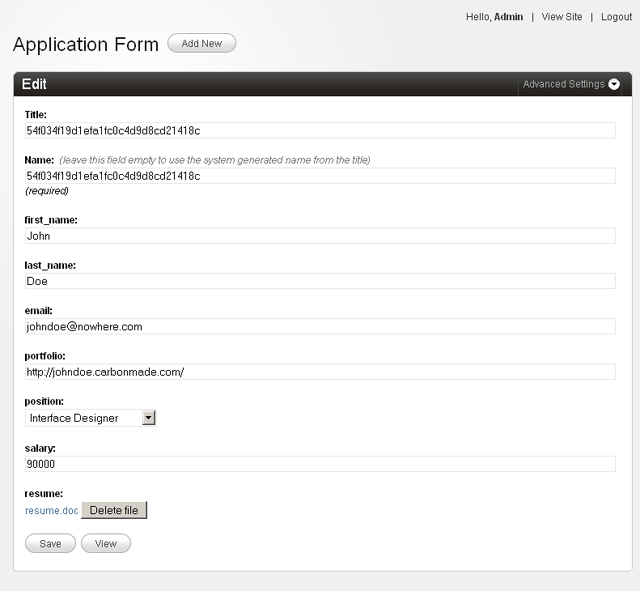The width and height of the screenshot is (640, 591).
Task: Click the portfolio URL field
Action: click(320, 372)
